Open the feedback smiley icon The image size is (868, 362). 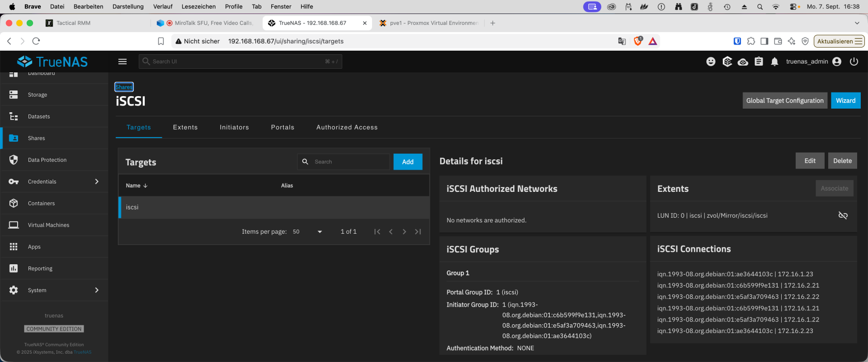pos(711,62)
